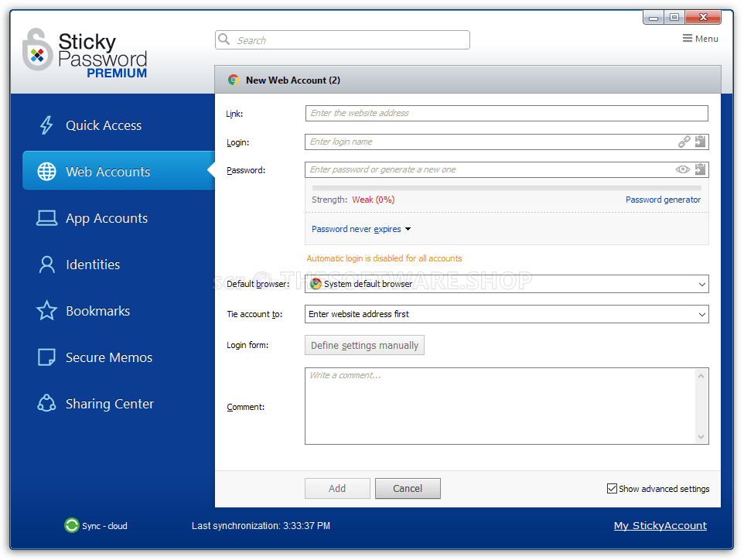Uncheck Show advanced settings checkbox
The image size is (744, 560).
[x=612, y=488]
